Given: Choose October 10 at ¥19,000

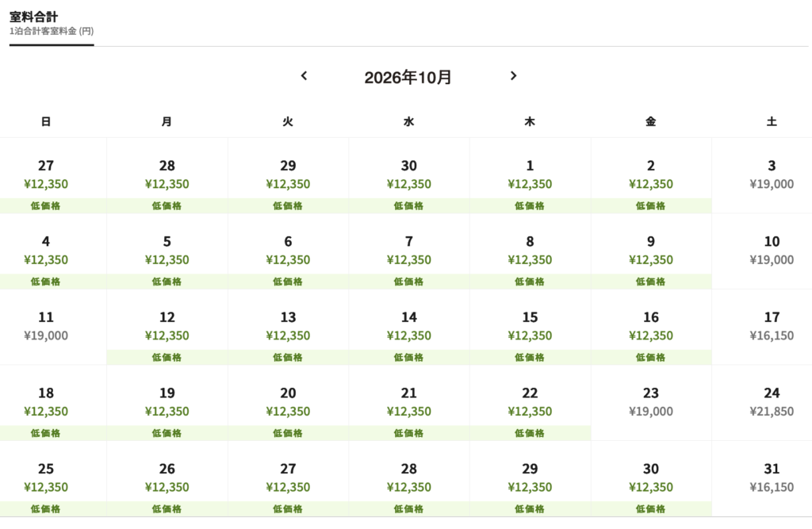Looking at the screenshot, I should coord(771,251).
